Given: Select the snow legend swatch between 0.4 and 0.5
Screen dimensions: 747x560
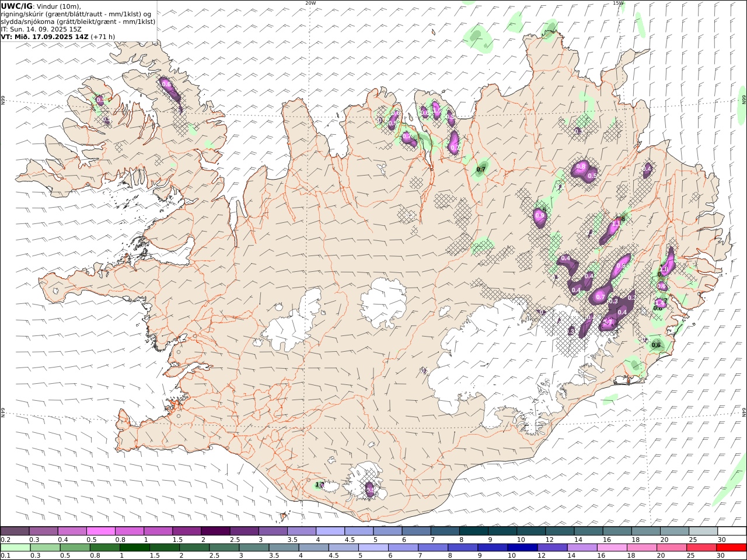Looking at the screenshot, I should (72, 531).
